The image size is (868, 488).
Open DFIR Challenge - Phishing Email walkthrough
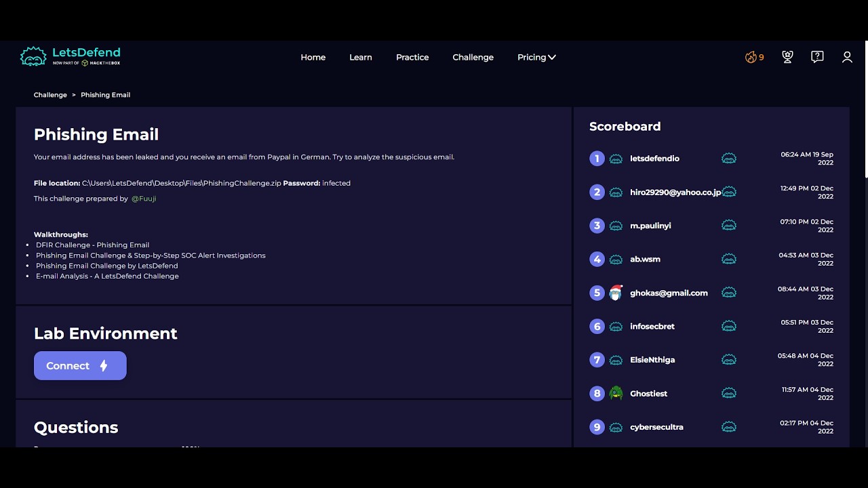click(x=93, y=245)
